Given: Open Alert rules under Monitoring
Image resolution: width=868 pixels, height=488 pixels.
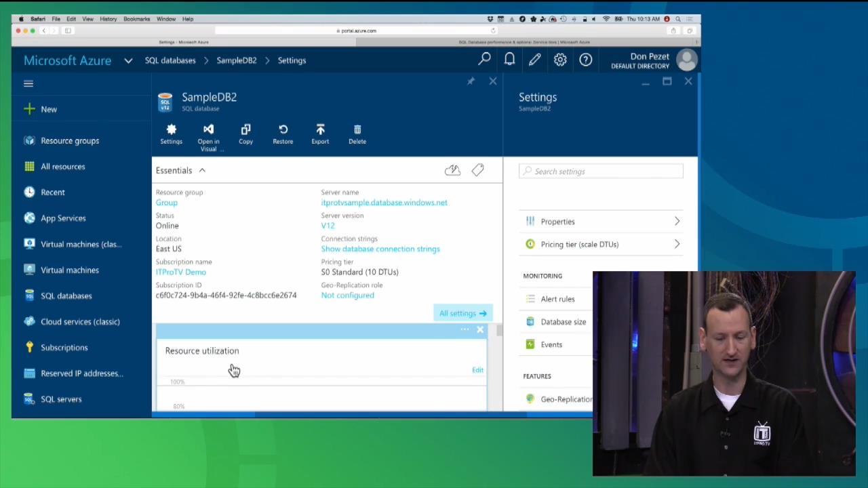Looking at the screenshot, I should pyautogui.click(x=557, y=299).
